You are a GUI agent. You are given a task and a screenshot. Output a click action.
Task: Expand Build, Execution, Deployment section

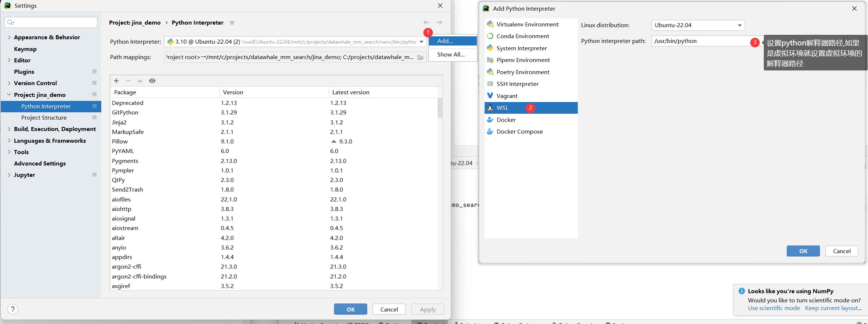pyautogui.click(x=9, y=129)
